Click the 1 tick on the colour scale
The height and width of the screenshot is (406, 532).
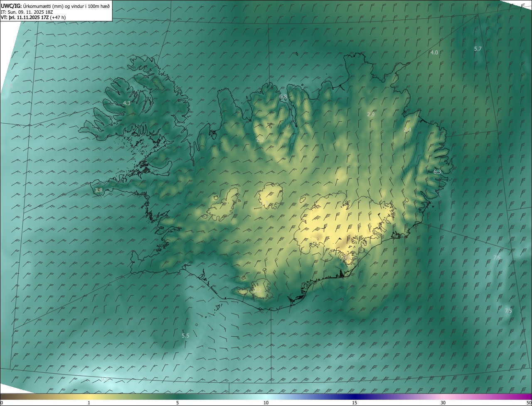(89, 403)
